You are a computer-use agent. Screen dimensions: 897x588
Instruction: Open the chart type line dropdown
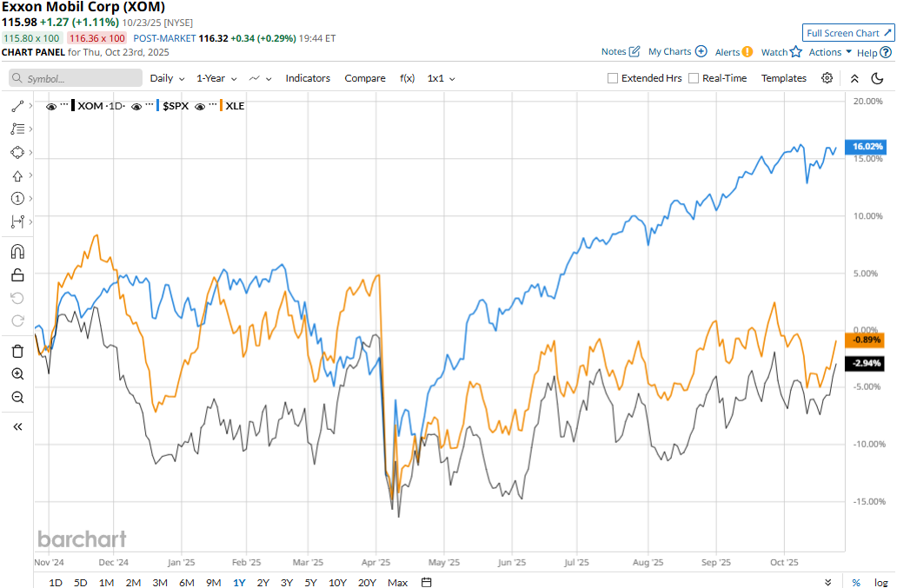260,78
